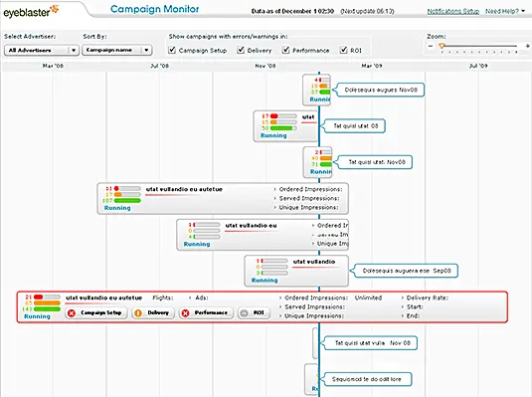The width and height of the screenshot is (532, 397).
Task: Uncheck the Campaign Setup checkbox
Action: pyautogui.click(x=172, y=50)
